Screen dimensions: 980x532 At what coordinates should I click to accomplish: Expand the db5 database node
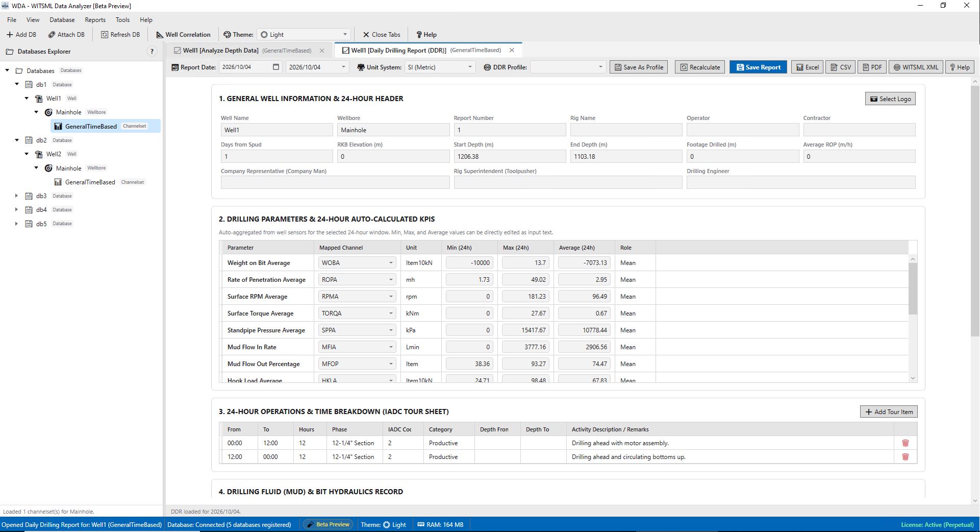point(16,224)
